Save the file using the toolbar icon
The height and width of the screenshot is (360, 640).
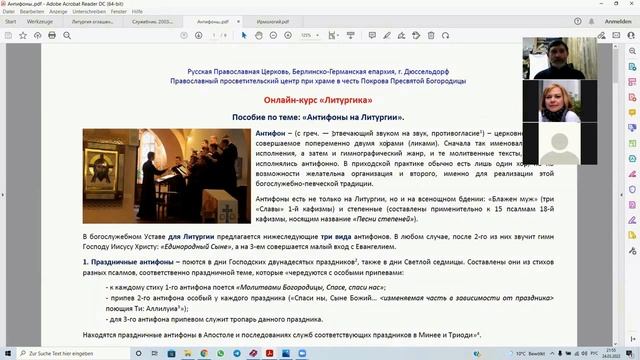click(x=8, y=36)
